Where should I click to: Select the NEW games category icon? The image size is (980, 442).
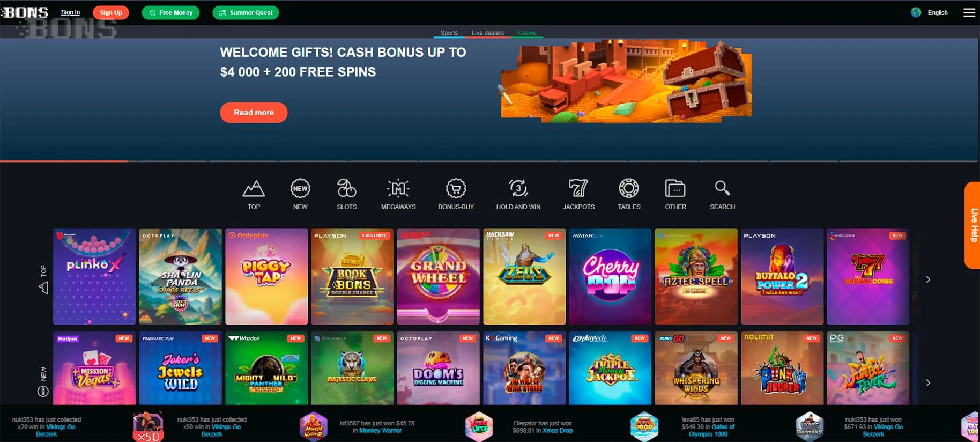tap(300, 189)
